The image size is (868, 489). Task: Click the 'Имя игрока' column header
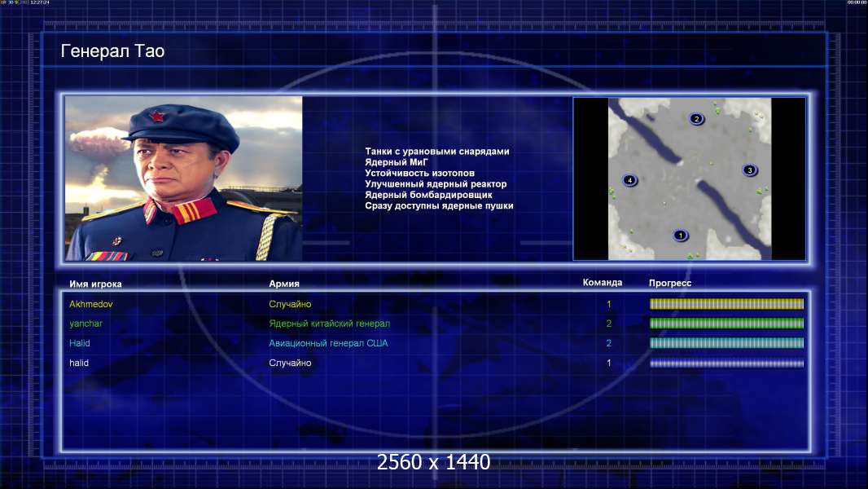95,284
